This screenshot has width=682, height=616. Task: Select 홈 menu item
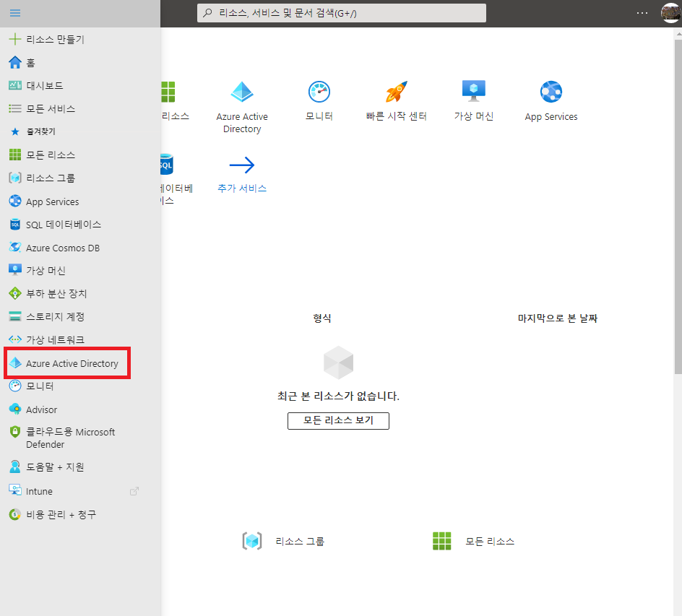(x=31, y=63)
